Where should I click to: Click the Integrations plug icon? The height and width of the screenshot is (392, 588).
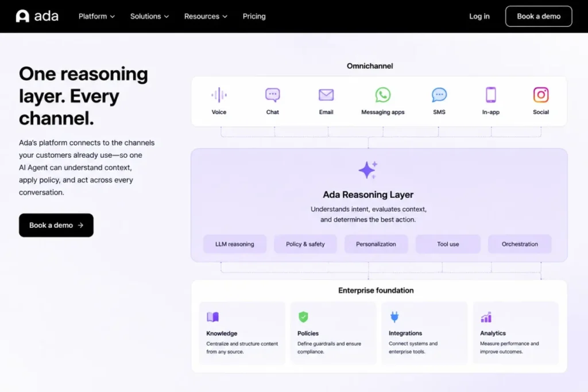(x=394, y=317)
